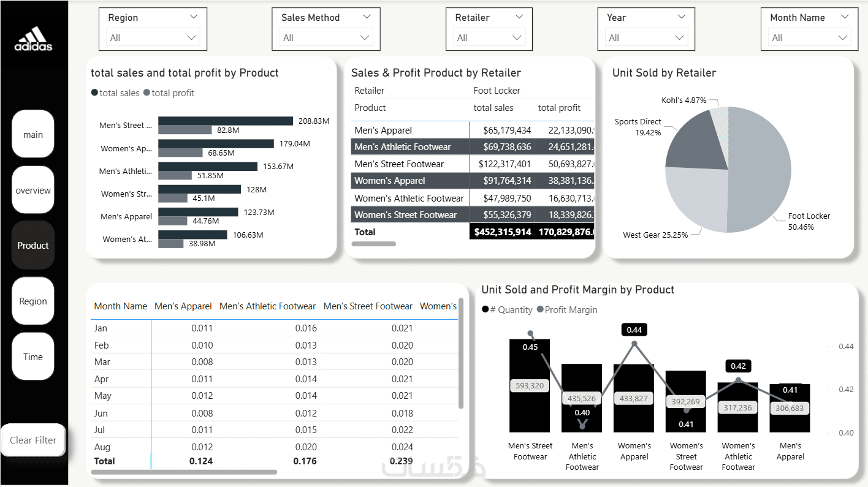Toggle the chevron beside the Year slicer title
The width and height of the screenshot is (868, 487).
point(682,17)
